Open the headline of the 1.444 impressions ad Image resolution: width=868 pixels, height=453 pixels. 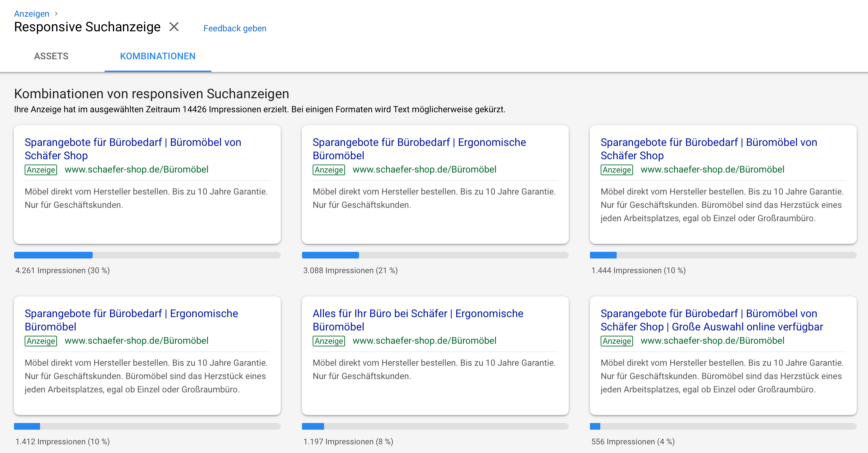point(709,149)
